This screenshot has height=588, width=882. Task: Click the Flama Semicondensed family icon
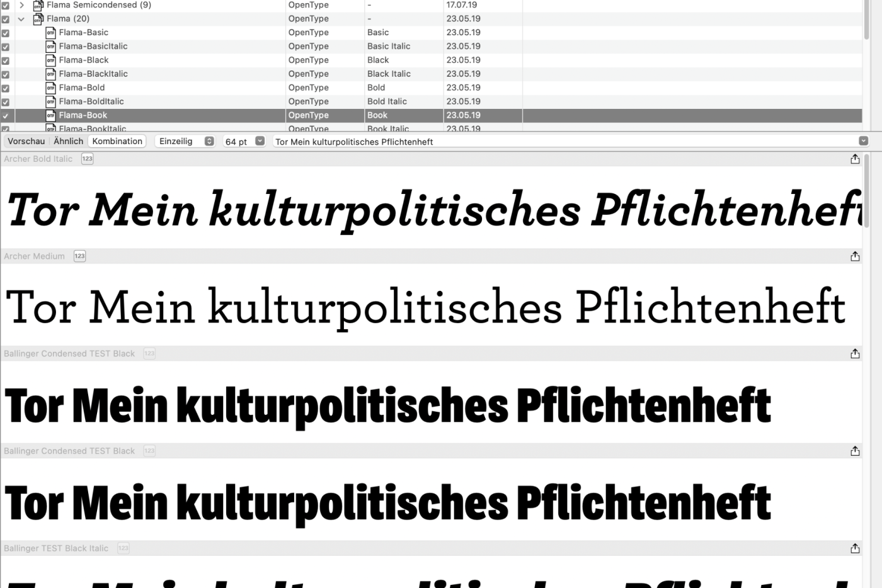point(38,5)
